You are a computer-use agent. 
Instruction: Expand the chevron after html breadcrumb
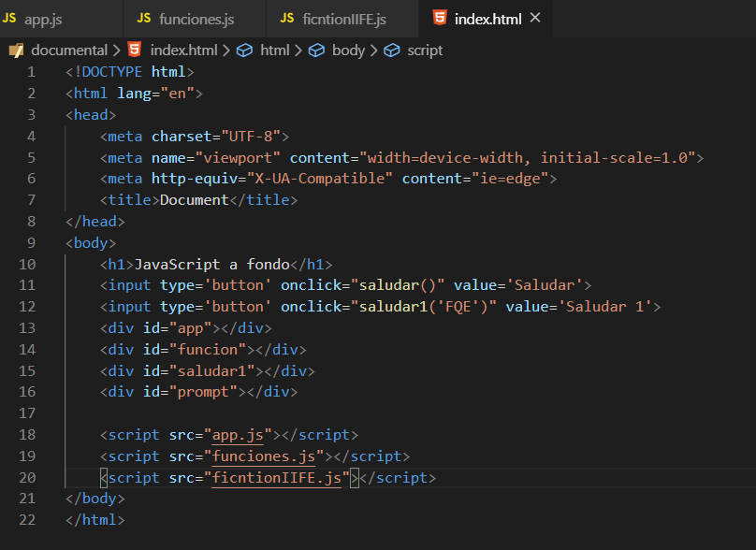pos(298,51)
